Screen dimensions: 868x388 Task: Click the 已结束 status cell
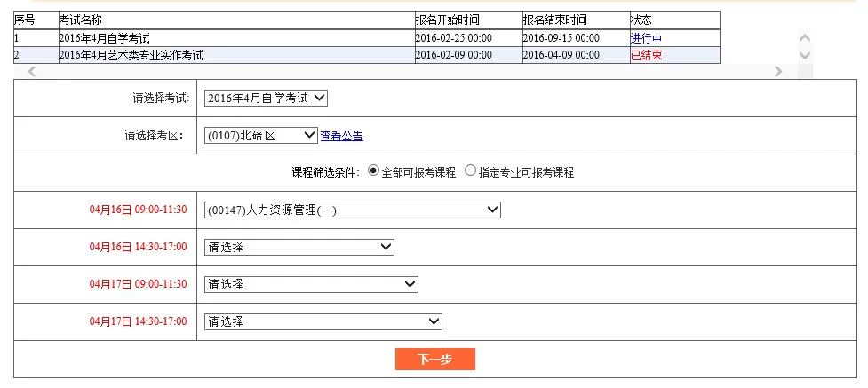646,55
